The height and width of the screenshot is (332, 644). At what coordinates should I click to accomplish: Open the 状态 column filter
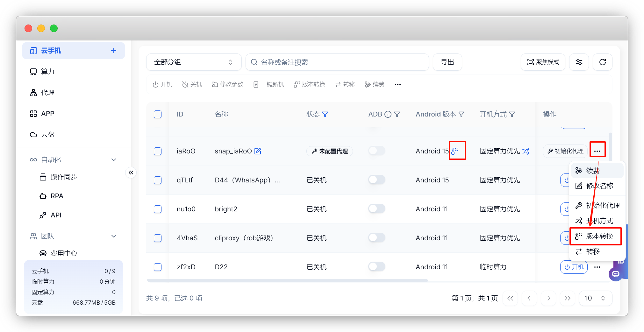[325, 114]
